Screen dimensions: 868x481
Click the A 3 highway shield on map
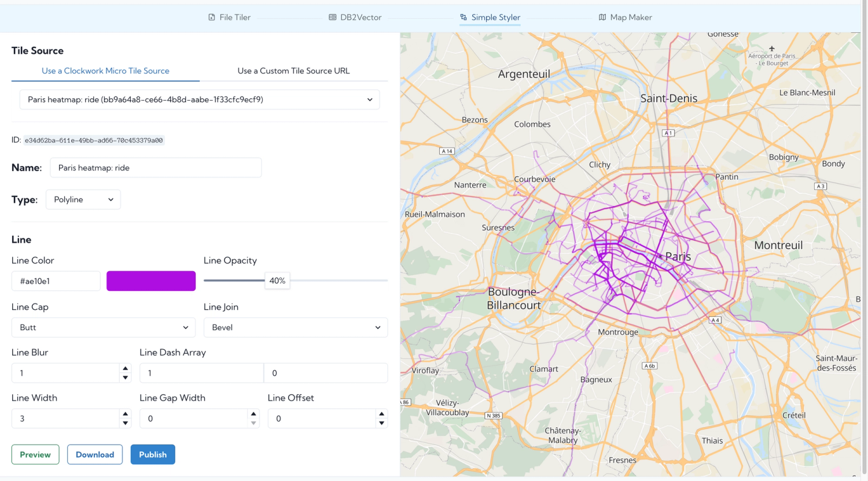(821, 186)
